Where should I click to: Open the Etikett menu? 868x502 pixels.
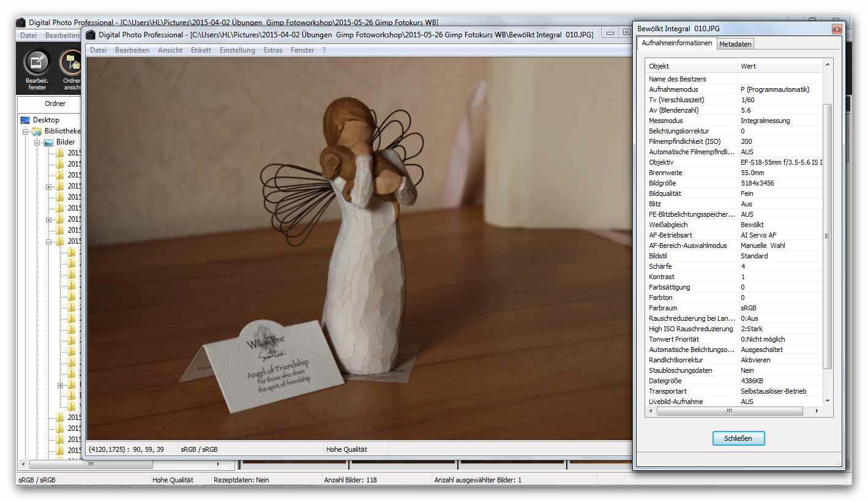coord(201,50)
